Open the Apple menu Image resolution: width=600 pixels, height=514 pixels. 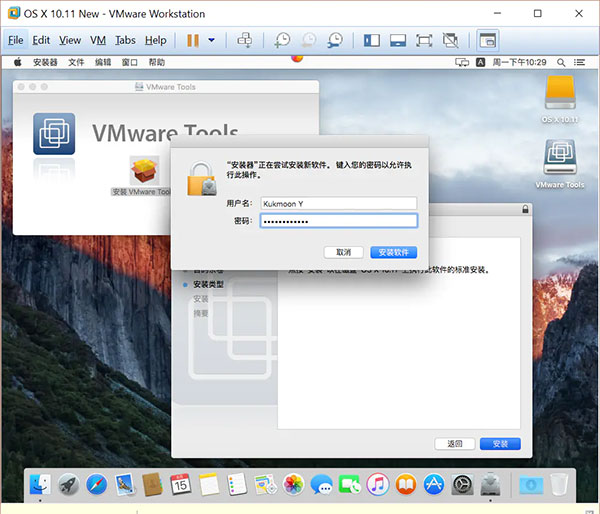click(x=18, y=62)
